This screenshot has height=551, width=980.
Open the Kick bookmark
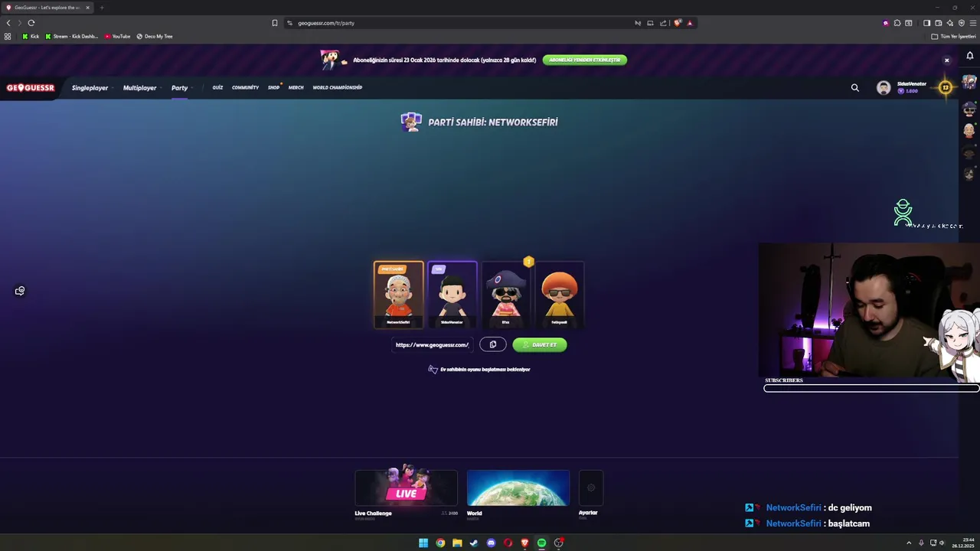[x=31, y=36]
